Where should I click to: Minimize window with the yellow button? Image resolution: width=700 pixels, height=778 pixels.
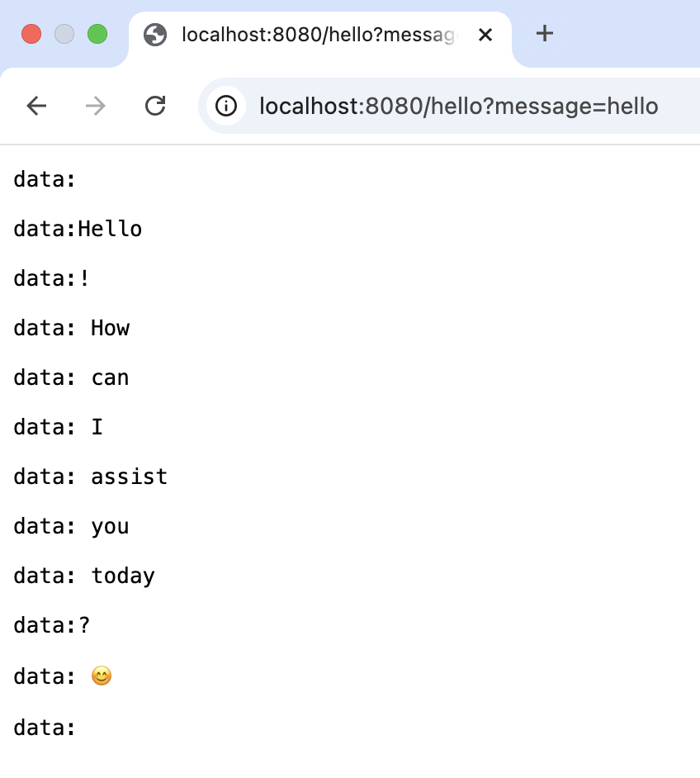64,34
